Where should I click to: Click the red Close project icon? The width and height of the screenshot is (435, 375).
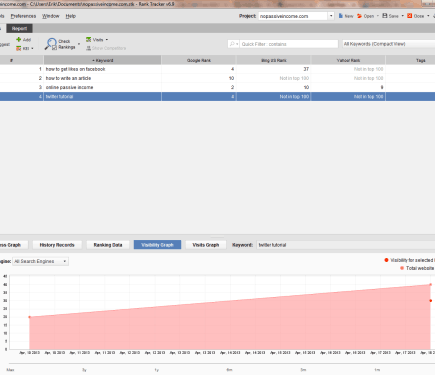(x=410, y=16)
